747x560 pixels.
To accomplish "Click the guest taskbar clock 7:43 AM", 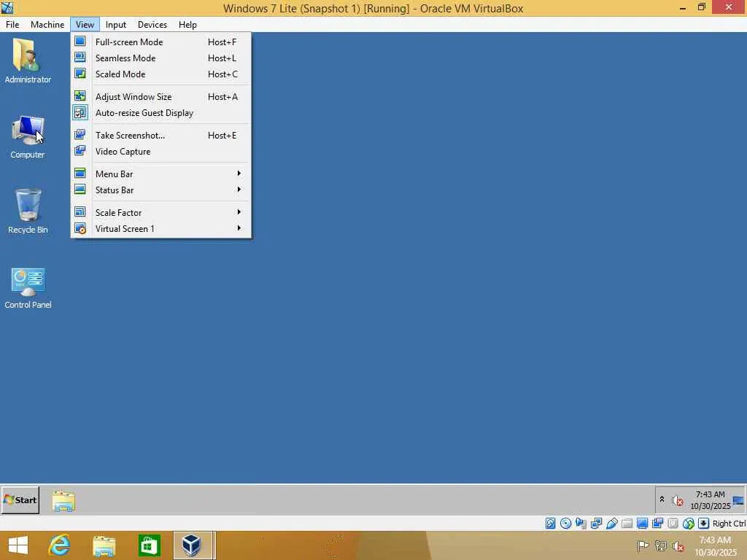I will pos(711,500).
